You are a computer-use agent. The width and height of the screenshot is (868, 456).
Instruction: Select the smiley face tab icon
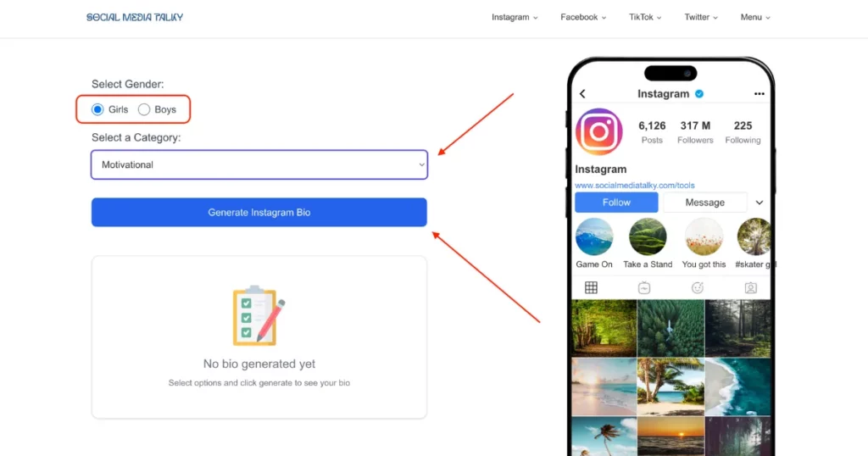point(698,288)
